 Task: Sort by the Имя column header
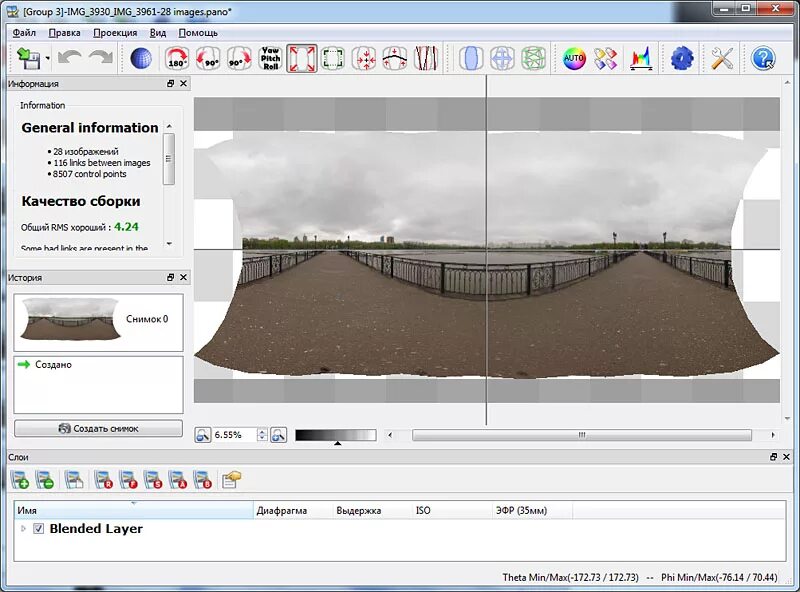click(134, 510)
